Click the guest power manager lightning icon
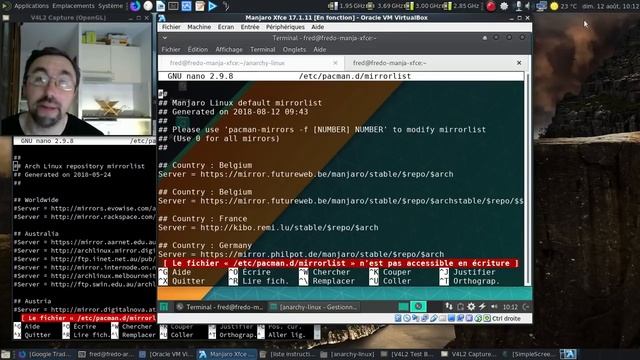The height and width of the screenshot is (360, 640). [482, 307]
